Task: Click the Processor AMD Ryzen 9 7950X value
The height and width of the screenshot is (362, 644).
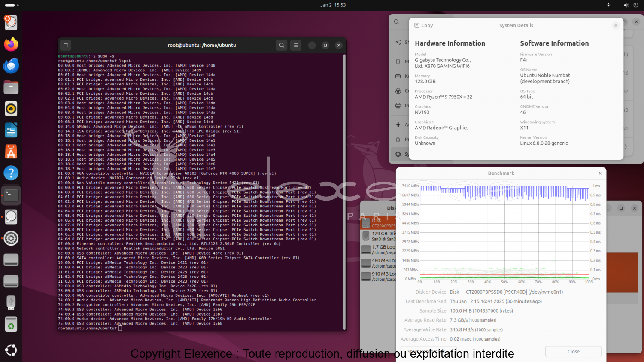Action: click(443, 97)
